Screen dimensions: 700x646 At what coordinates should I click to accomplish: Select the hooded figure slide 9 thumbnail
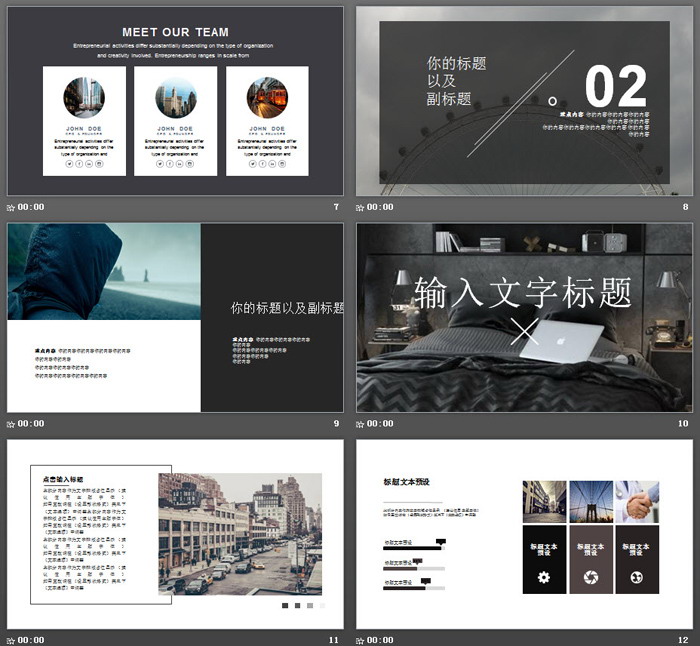(175, 317)
